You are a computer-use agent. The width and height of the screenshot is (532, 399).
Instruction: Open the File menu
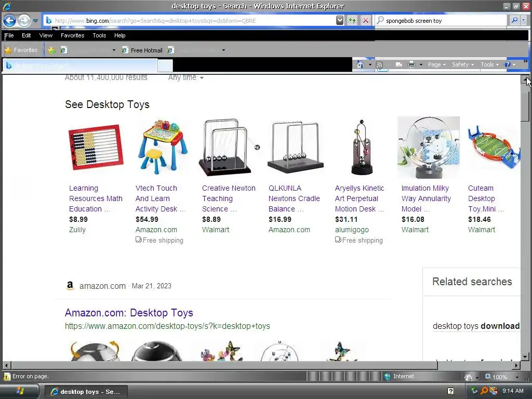tap(9, 35)
